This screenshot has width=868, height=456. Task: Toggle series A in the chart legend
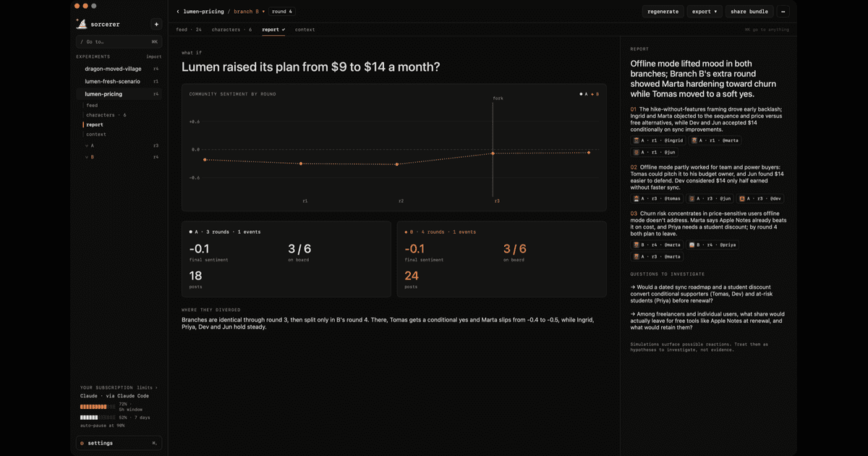(584, 94)
